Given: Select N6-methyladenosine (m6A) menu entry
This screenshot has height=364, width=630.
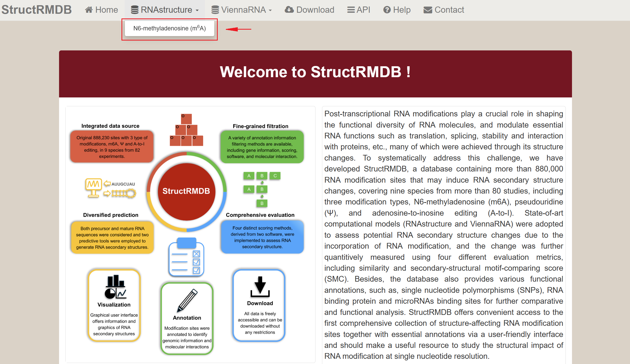Looking at the screenshot, I should 169,28.
